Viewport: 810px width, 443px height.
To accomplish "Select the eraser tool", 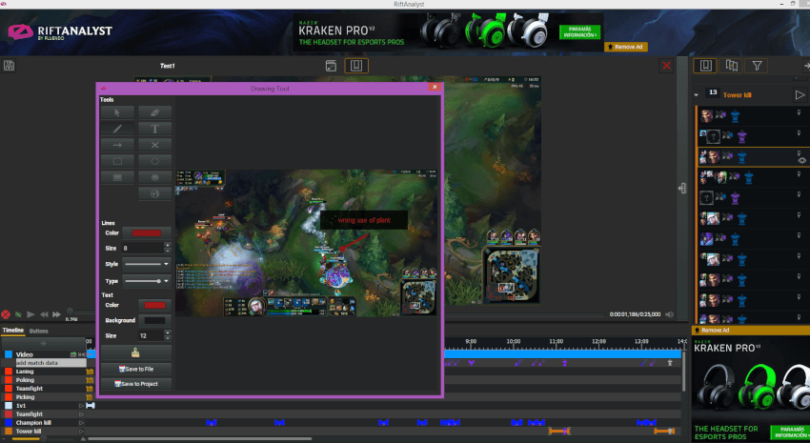I will 154,113.
